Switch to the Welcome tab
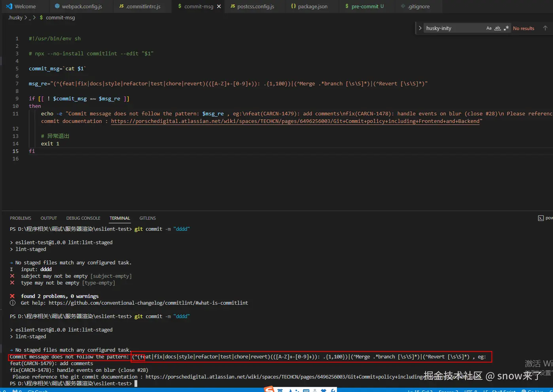The image size is (553, 392). (x=25, y=6)
